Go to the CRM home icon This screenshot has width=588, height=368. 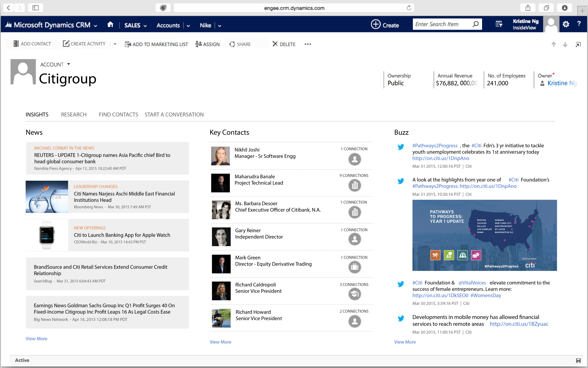click(x=110, y=25)
